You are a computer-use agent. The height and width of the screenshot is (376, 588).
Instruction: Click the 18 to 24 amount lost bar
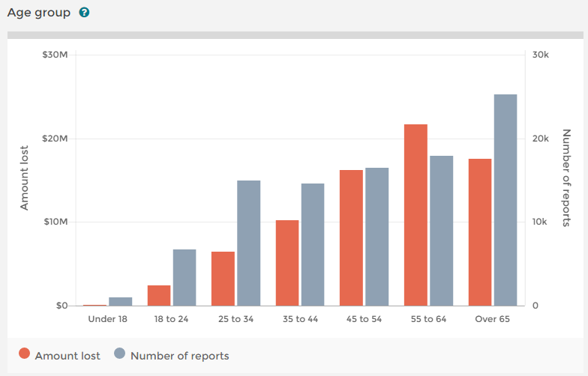tap(159, 296)
